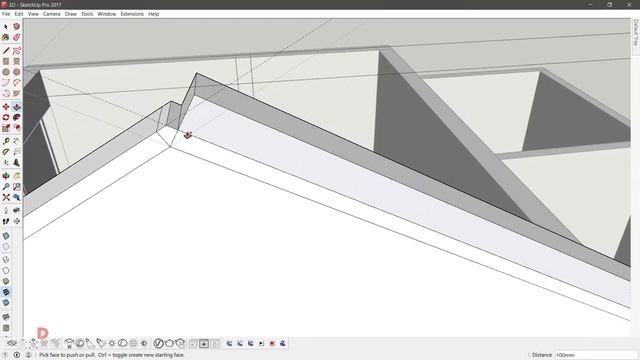
Task: Start V-Ray interactive render teapot
Action: [x=180, y=344]
